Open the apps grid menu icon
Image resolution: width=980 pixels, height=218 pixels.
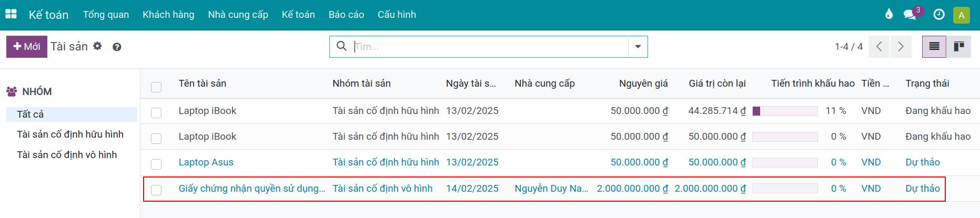tap(11, 14)
